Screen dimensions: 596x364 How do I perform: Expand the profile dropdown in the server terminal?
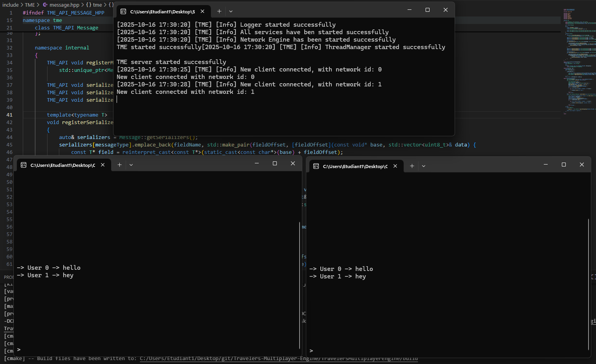231,11
